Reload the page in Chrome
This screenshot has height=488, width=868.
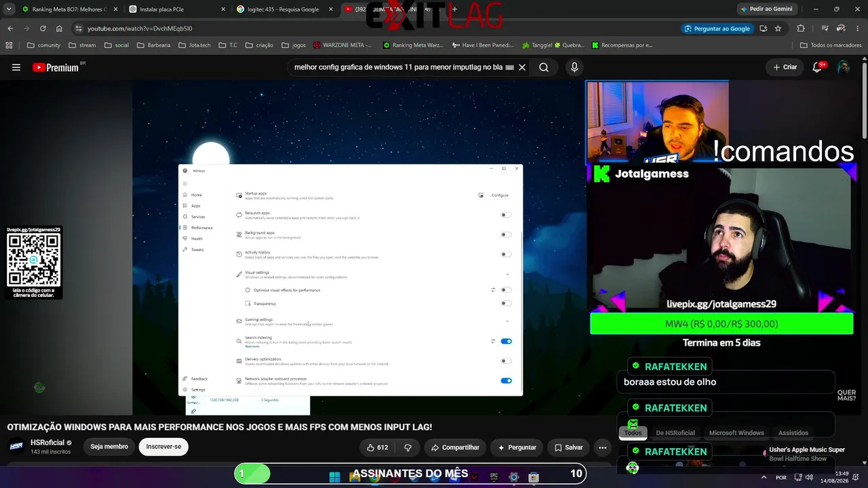(43, 28)
